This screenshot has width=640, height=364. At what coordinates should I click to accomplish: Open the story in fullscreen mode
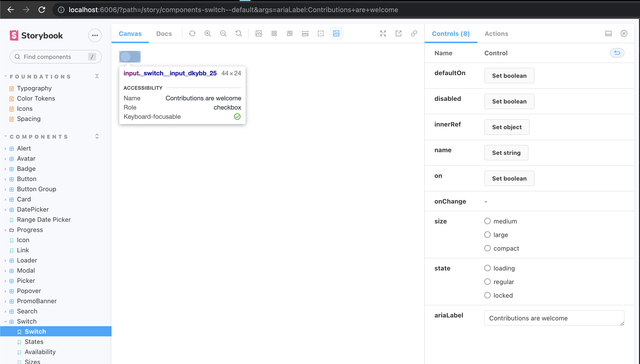[383, 33]
